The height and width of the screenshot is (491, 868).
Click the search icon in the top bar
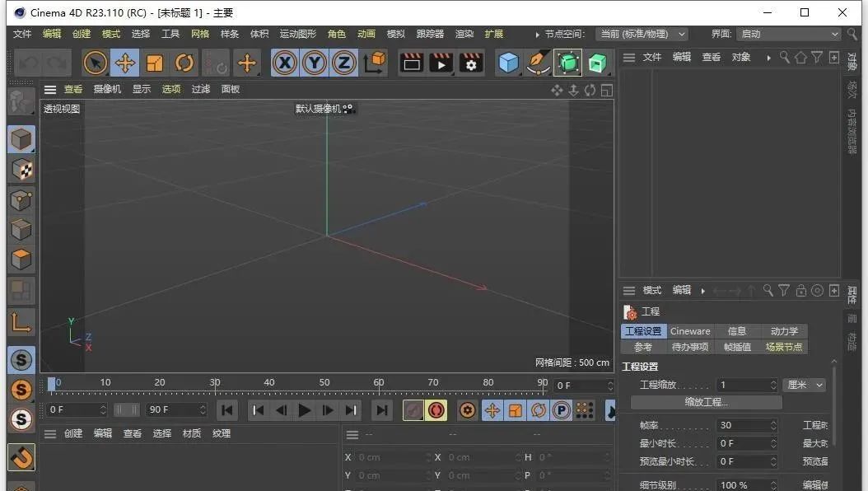pyautogui.click(x=852, y=35)
